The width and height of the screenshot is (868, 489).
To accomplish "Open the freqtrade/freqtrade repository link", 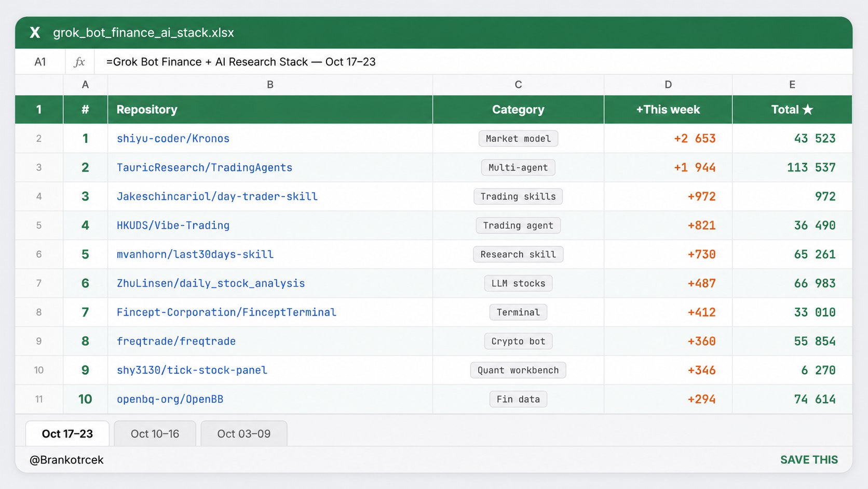I will pos(176,341).
